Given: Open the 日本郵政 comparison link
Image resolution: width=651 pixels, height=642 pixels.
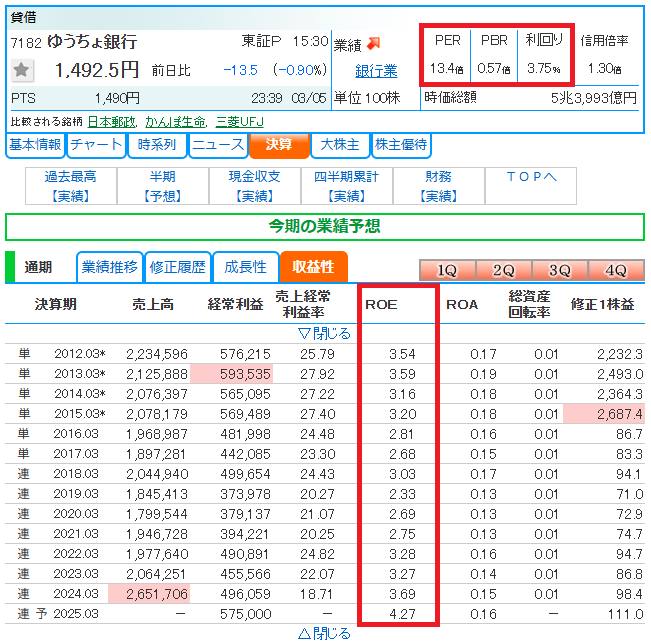Looking at the screenshot, I should pyautogui.click(x=113, y=121).
